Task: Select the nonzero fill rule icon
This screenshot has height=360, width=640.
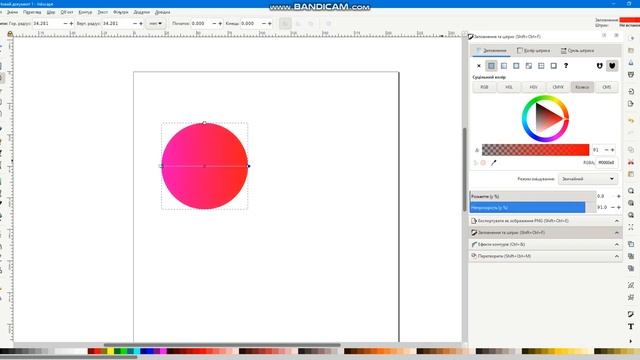Action: pos(612,66)
